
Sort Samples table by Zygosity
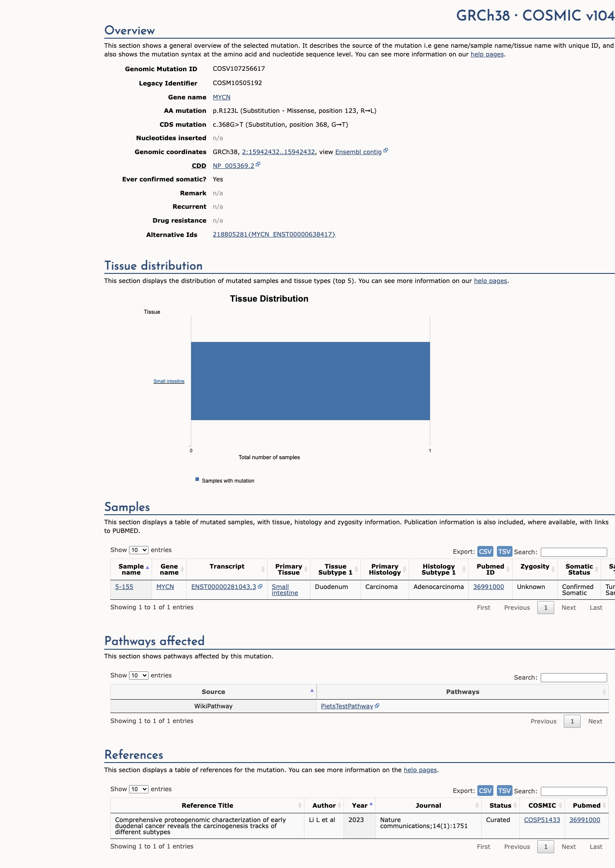(x=535, y=569)
